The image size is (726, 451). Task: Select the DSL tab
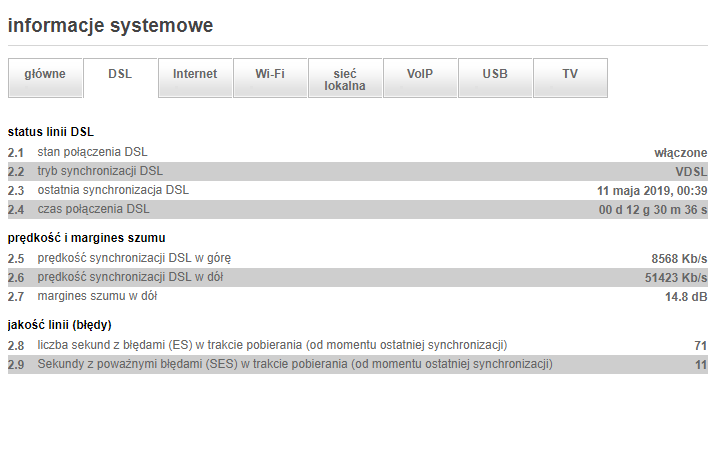click(x=120, y=75)
